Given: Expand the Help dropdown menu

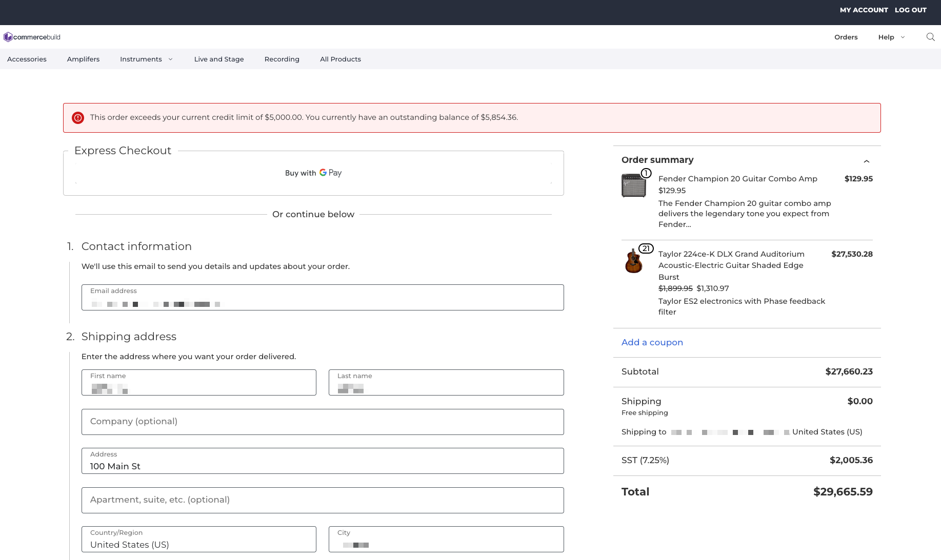Looking at the screenshot, I should pyautogui.click(x=891, y=37).
